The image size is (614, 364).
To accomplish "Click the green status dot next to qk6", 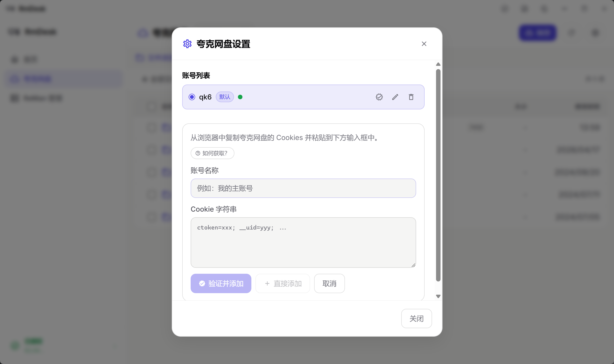I will [x=240, y=97].
